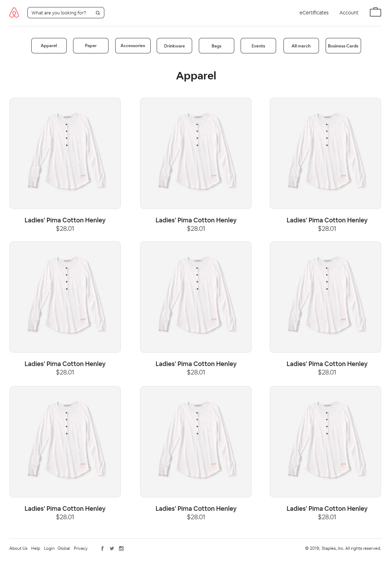Open the Instagram icon in footer

click(x=121, y=548)
